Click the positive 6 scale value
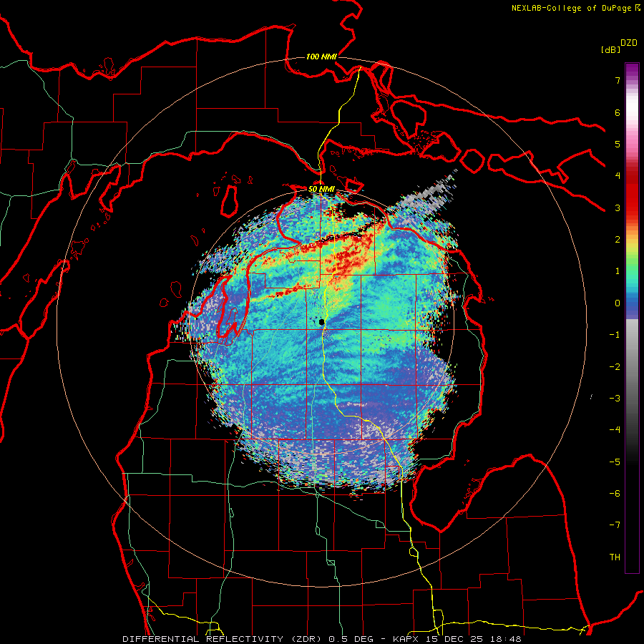Screen dimensions: 644x644 618,112
